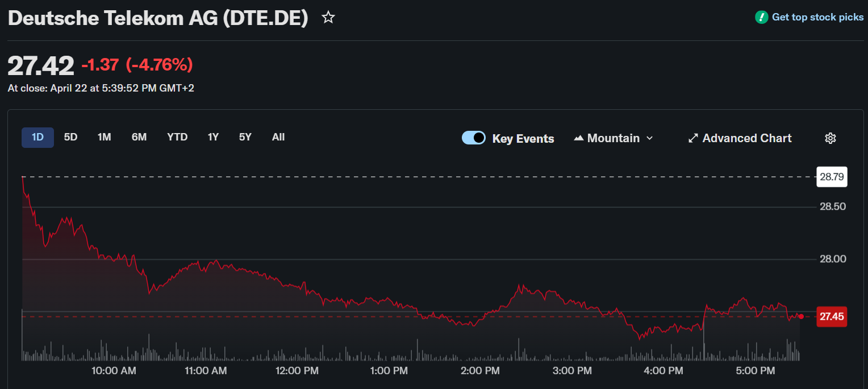Switch to the 1M range

tap(104, 137)
